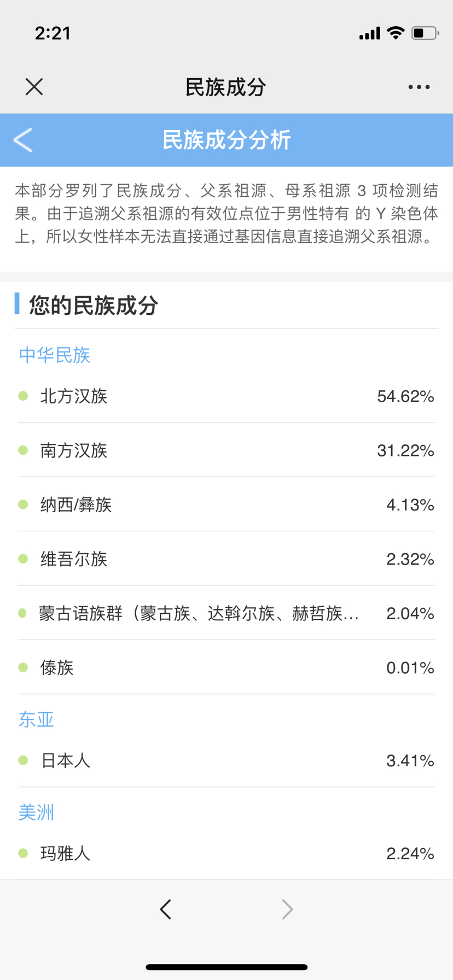Expand the truncated 蒙古语族群 row
The width and height of the screenshot is (453, 980).
click(x=199, y=613)
